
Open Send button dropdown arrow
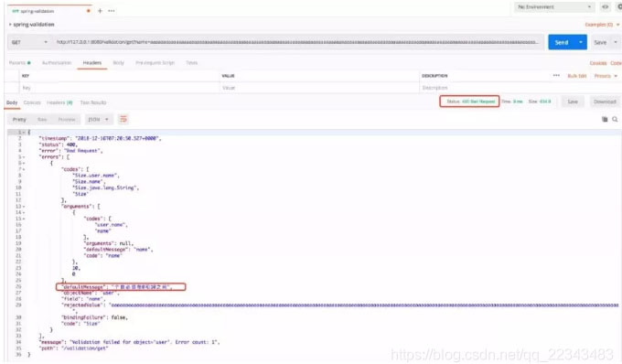pos(581,42)
